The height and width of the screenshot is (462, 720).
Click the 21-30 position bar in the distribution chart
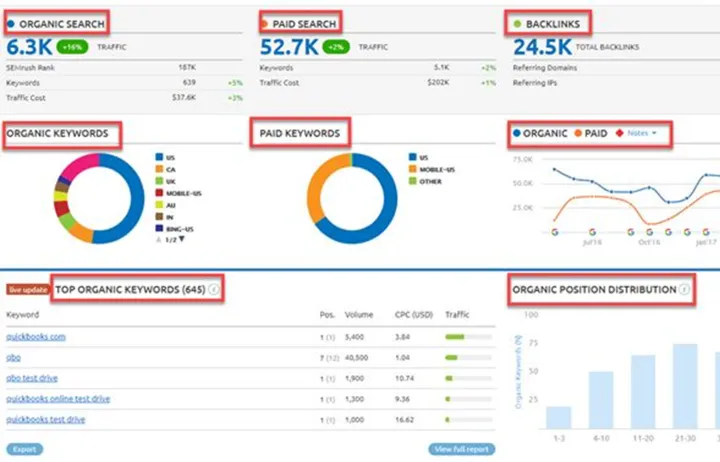[685, 386]
